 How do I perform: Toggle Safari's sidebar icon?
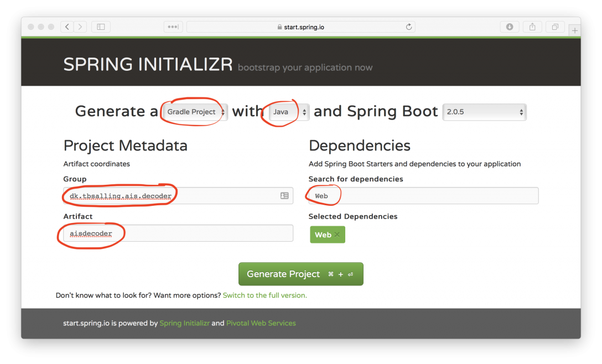tap(101, 27)
